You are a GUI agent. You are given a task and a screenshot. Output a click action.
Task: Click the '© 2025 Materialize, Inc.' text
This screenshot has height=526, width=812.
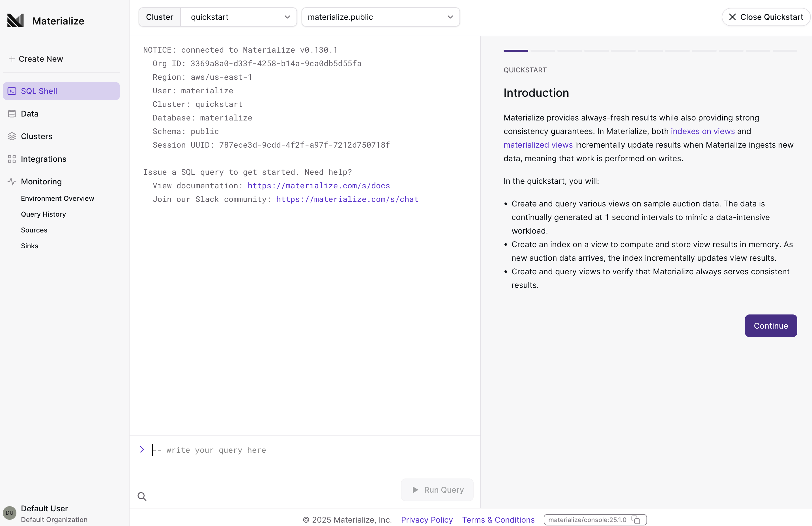347,520
